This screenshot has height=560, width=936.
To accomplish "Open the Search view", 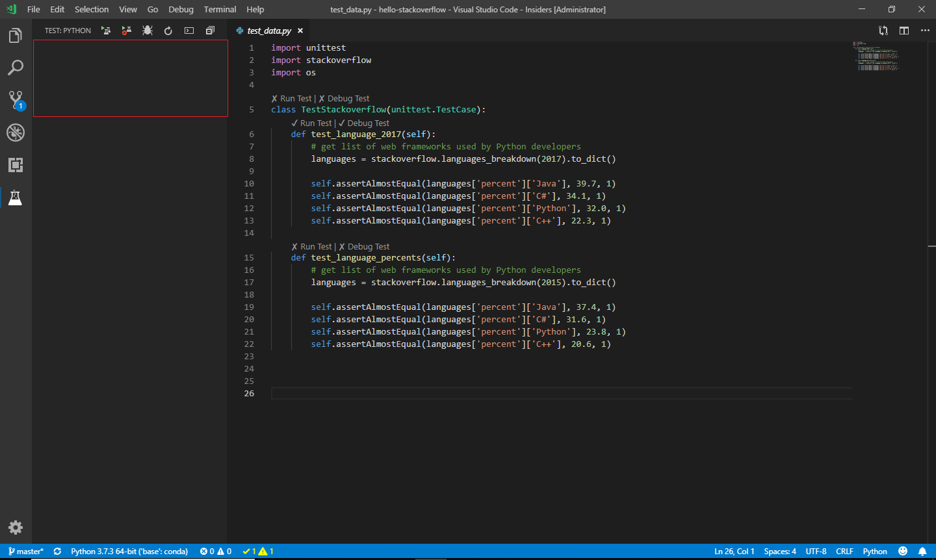I will point(16,68).
